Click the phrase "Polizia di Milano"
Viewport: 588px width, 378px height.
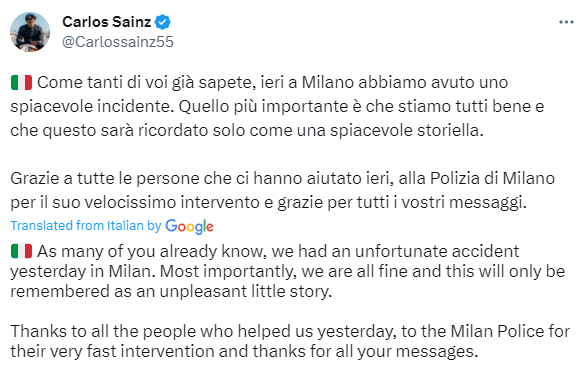[x=492, y=178]
